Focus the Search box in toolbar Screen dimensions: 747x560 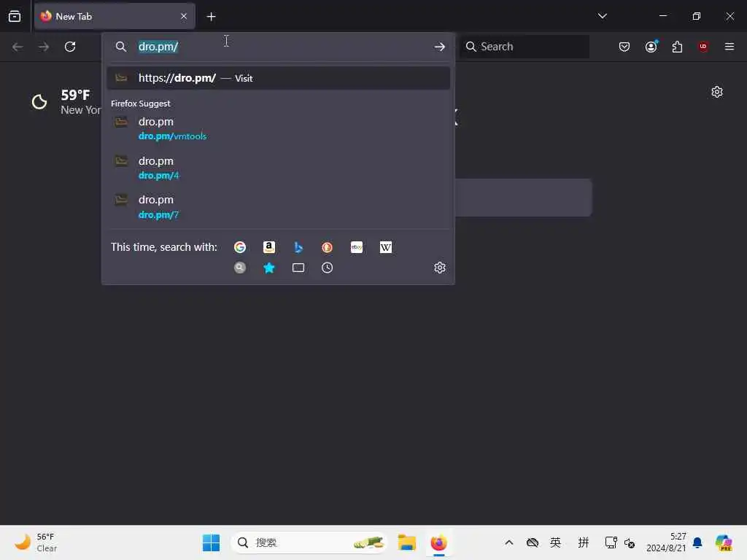(525, 47)
